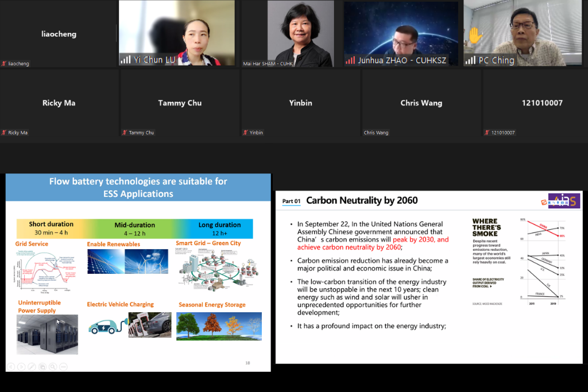Open the see all slides icon
The image size is (588, 392).
(x=42, y=366)
